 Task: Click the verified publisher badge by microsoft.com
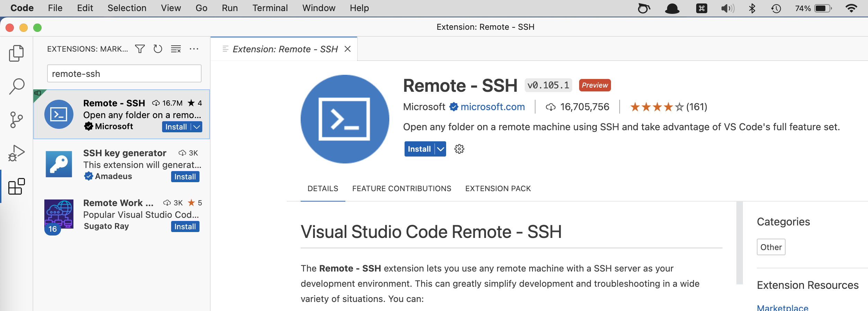[x=454, y=107]
